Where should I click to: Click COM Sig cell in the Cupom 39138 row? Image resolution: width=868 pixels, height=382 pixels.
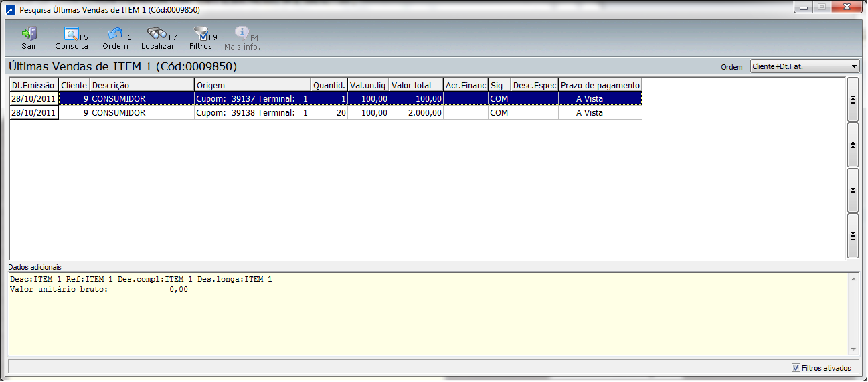point(499,113)
